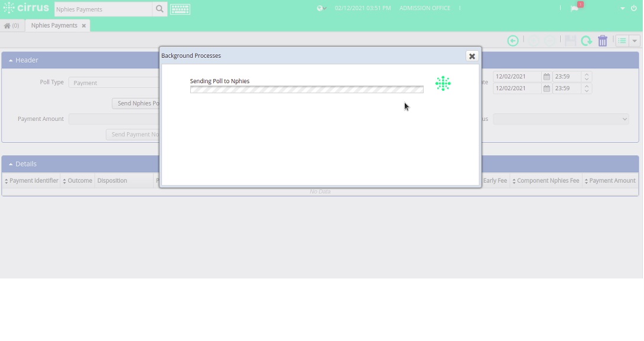Click the refresh icon in the toolbar
The image size is (644, 341).
tap(586, 41)
